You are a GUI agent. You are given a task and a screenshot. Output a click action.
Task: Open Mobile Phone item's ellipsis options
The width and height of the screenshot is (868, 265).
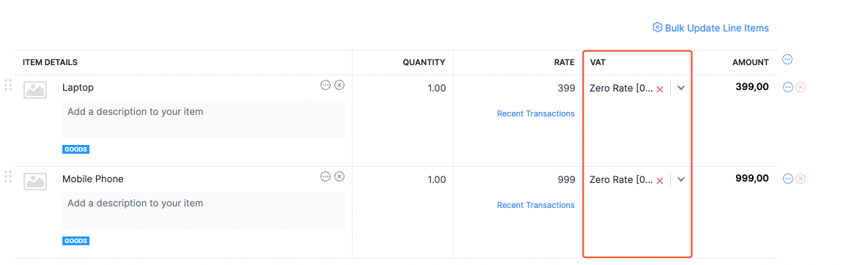click(325, 176)
